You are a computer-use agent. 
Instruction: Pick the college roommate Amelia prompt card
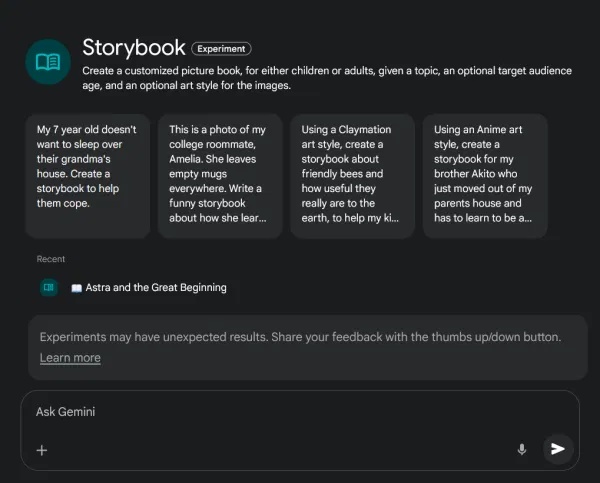click(220, 176)
